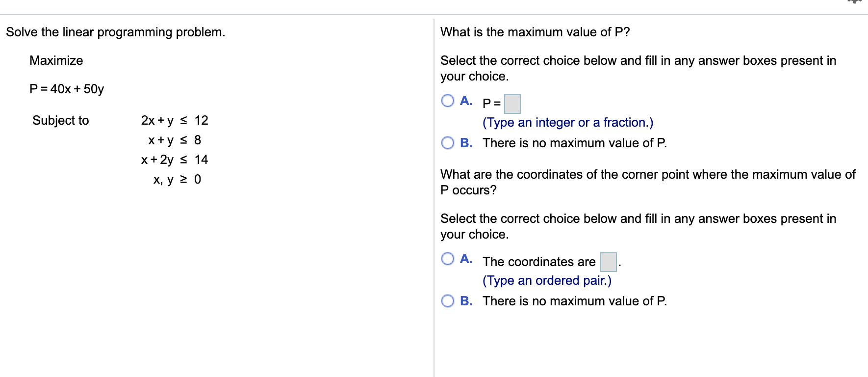Click the vertical divider between the panels
868x377 pixels.
(434, 196)
